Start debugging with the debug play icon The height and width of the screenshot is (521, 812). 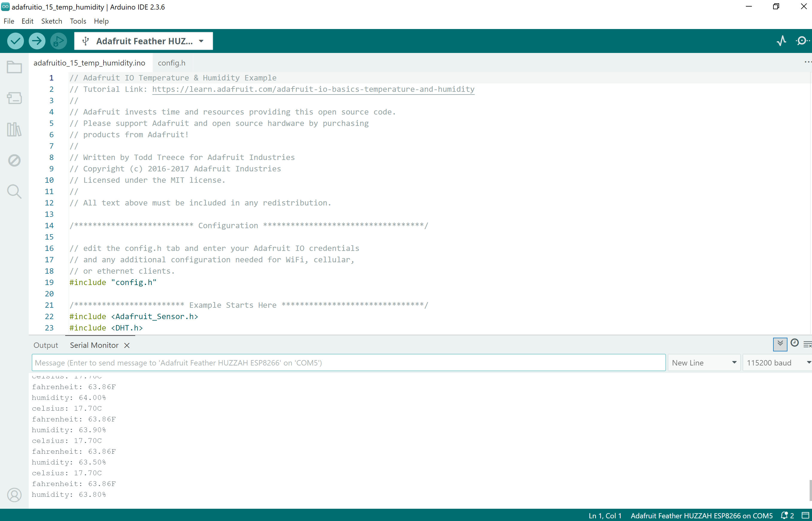coord(58,41)
